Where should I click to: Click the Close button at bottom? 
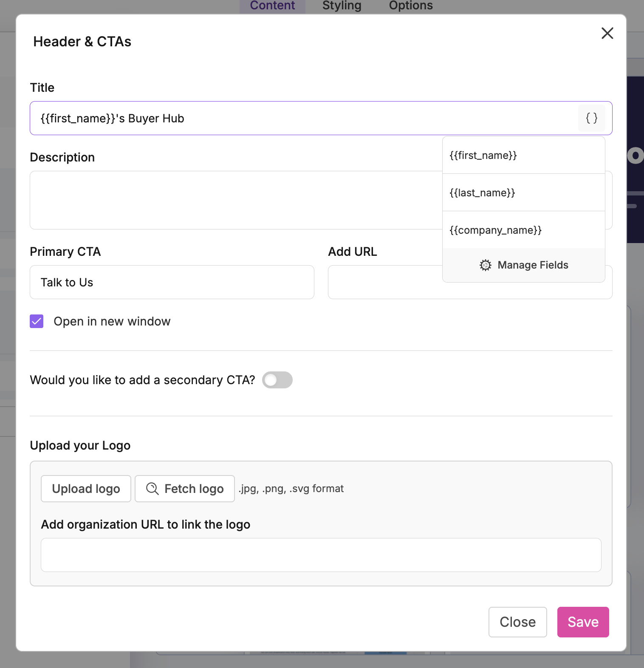[517, 622]
